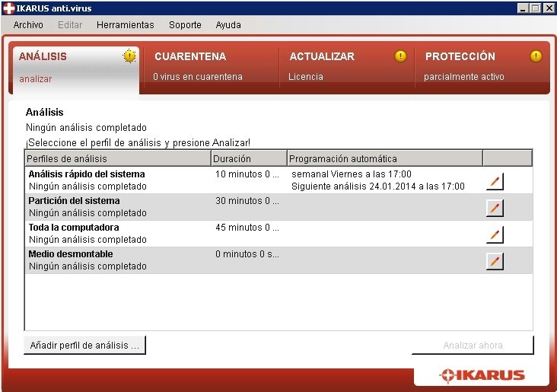Click the Programación automática column header
557x392 pixels.
385,158
